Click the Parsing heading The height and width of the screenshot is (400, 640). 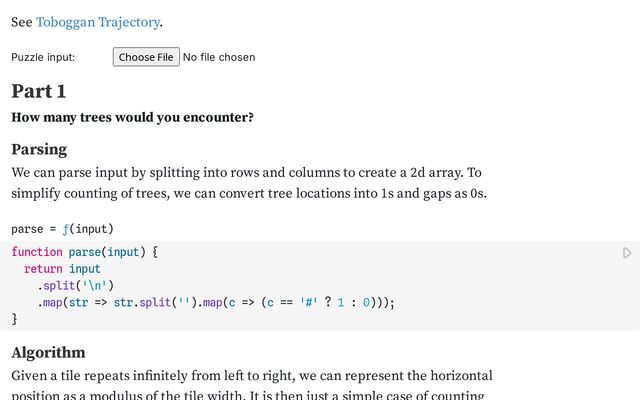tap(39, 149)
